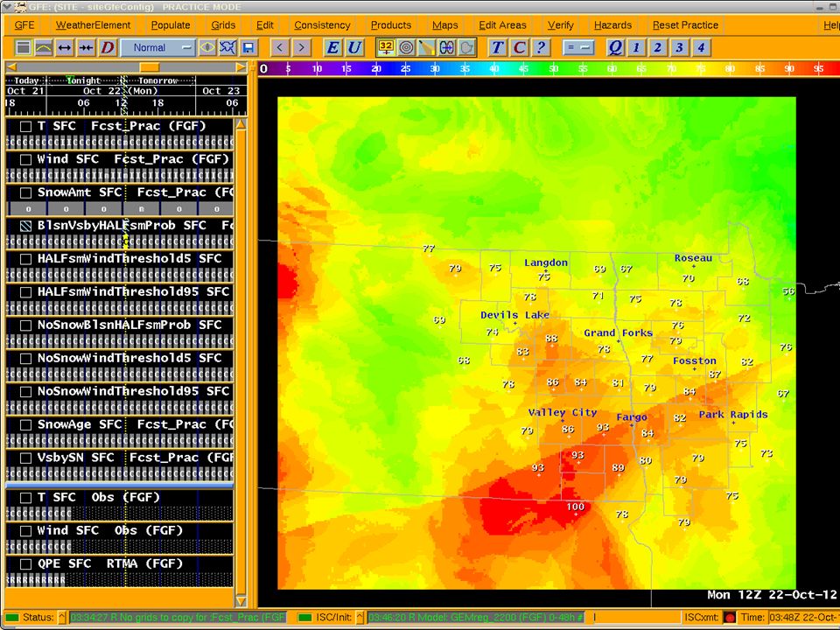Screen dimensions: 840x630
Task: Select the gray edit area shape tool
Action: [467, 47]
